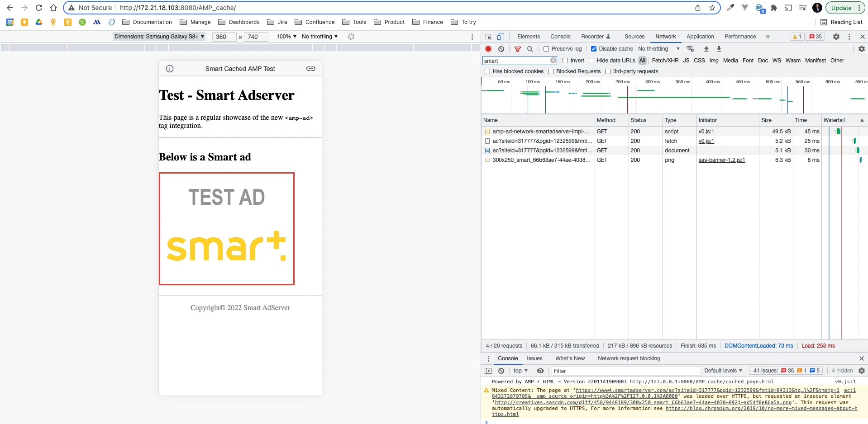
Task: Expand more DevTools tabs chevron
Action: (x=768, y=37)
